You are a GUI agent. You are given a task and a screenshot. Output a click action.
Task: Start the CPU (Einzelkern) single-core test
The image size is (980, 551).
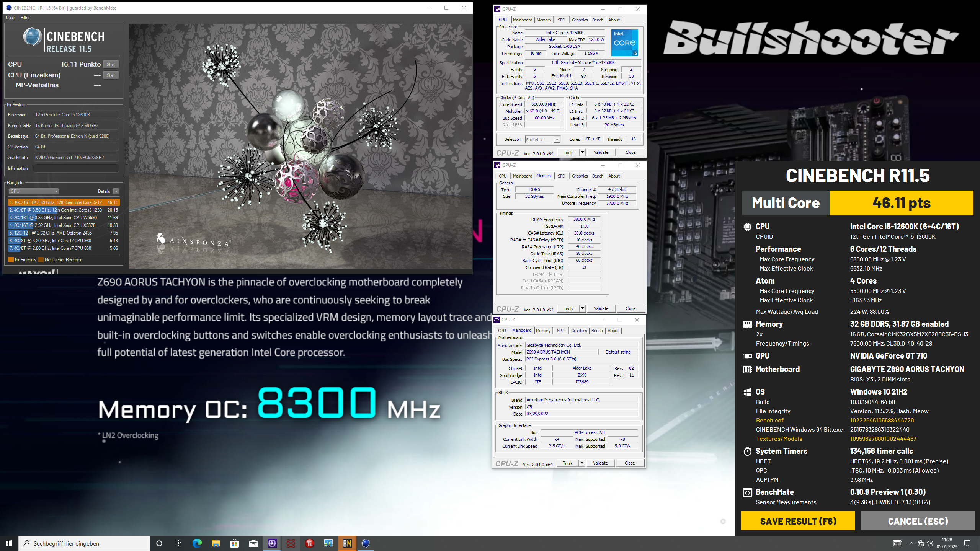[111, 75]
